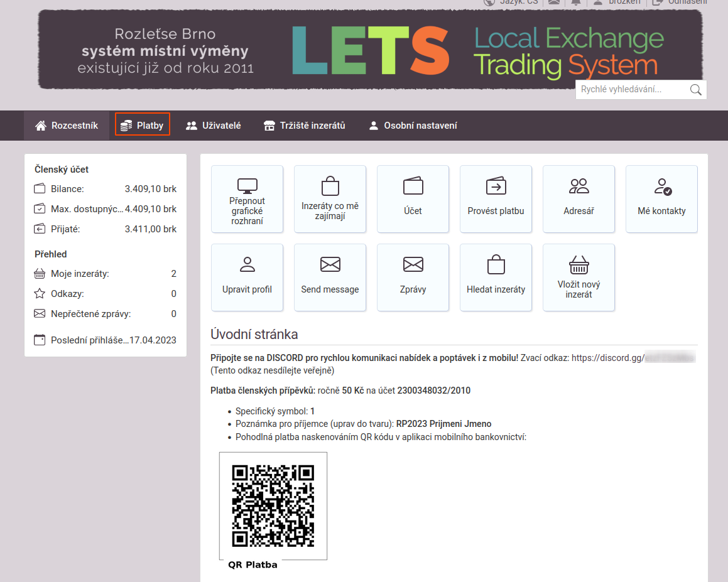This screenshot has height=582, width=728.
Task: Click the Platba členských příspěvků text
Action: click(263, 391)
